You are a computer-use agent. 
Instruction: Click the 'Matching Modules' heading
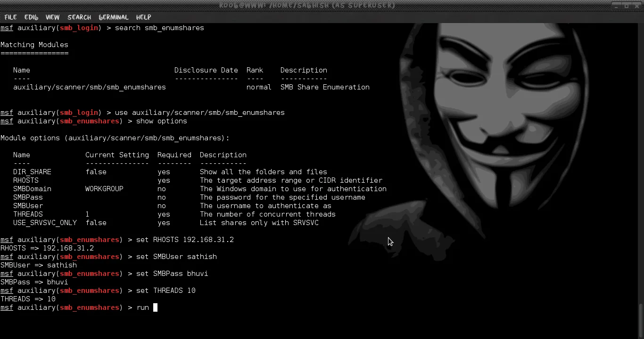tap(34, 45)
